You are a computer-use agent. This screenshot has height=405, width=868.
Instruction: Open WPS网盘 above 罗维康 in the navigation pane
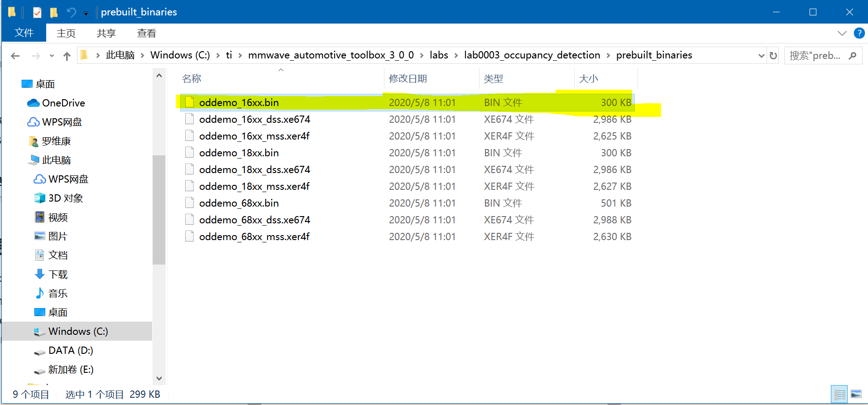point(55,122)
